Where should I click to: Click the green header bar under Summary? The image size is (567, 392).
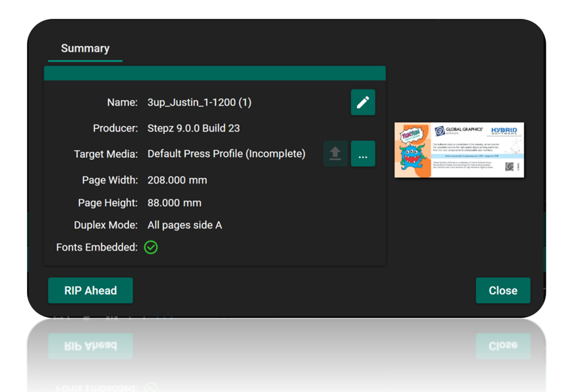214,73
